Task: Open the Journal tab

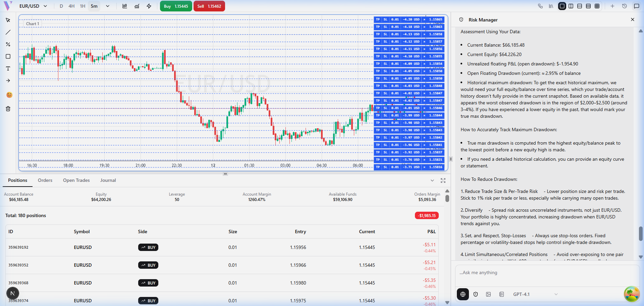Action: (108, 180)
